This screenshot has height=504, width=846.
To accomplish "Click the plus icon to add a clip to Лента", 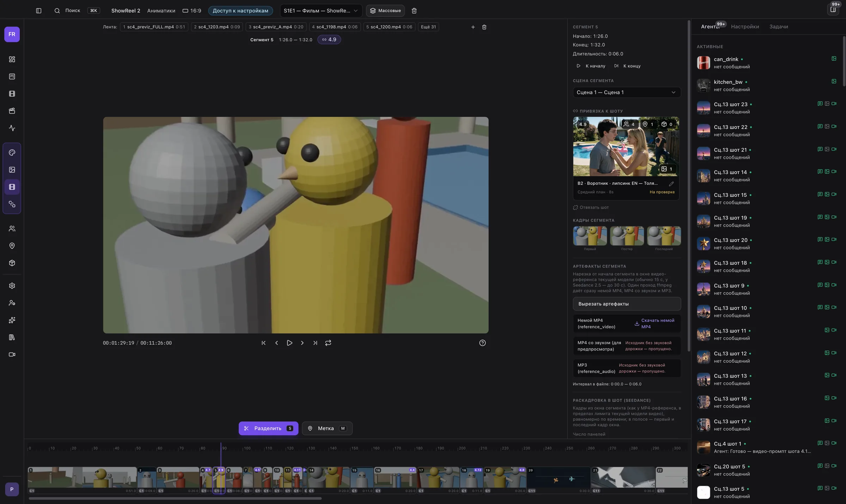I will click(x=473, y=27).
